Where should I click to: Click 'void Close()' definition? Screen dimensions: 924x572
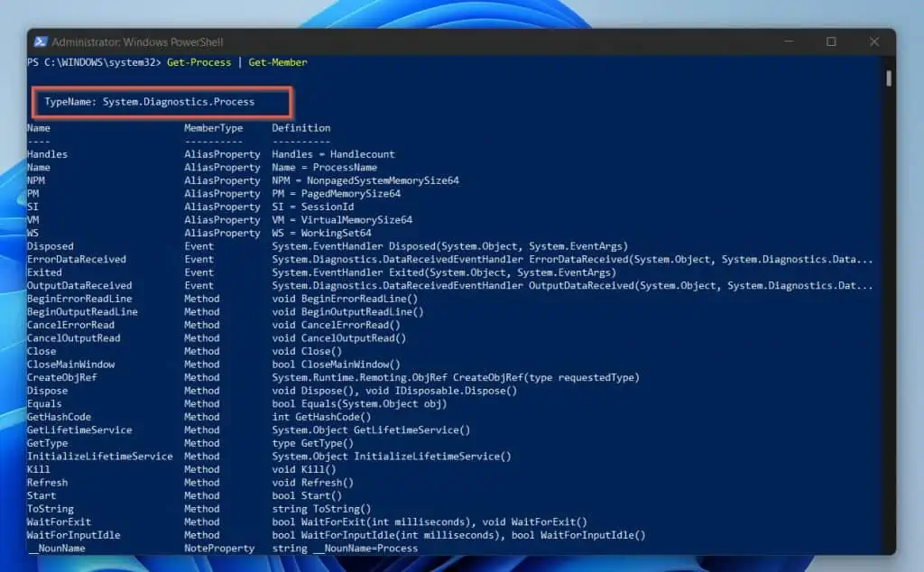coord(307,351)
